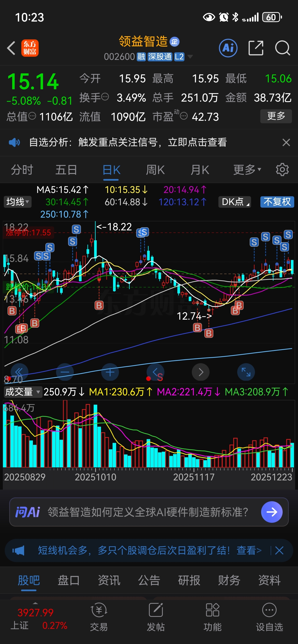Open the 资料 company profile tab
This screenshot has width=298, height=644.
coord(269,580)
